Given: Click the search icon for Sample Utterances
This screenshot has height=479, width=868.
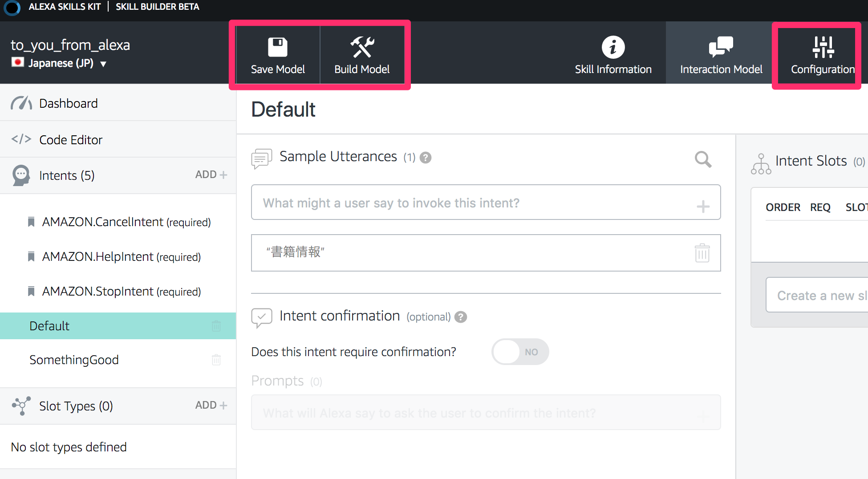Looking at the screenshot, I should (x=703, y=159).
